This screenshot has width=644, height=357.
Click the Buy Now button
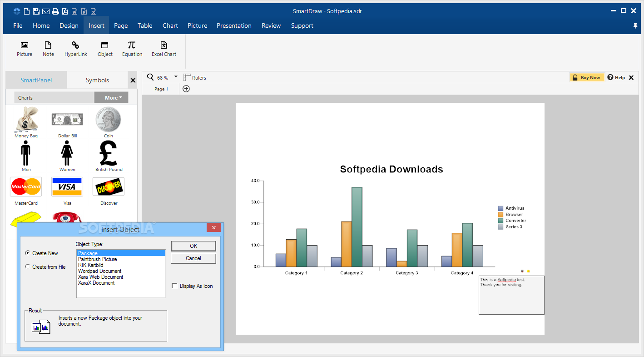coord(587,77)
